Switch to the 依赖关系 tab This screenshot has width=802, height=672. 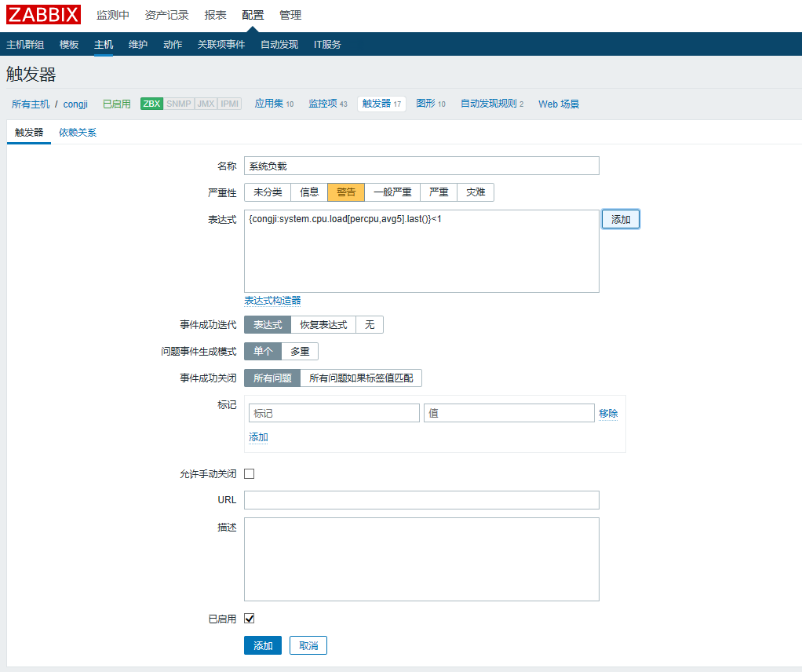[x=78, y=133]
